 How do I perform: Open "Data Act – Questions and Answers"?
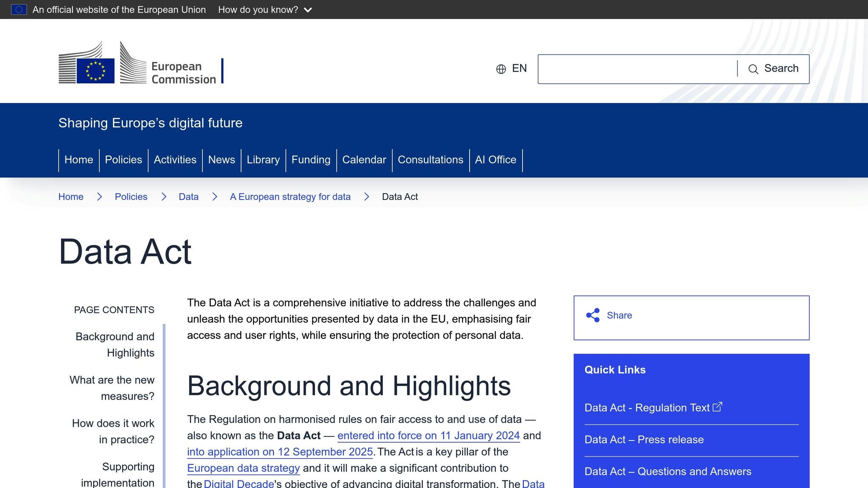click(x=667, y=471)
